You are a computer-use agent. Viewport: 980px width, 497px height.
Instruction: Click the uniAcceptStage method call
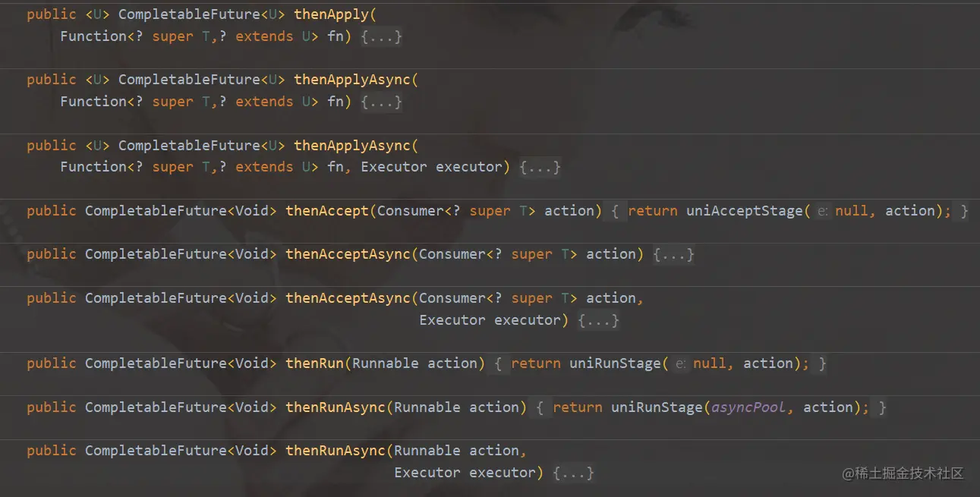(745, 211)
